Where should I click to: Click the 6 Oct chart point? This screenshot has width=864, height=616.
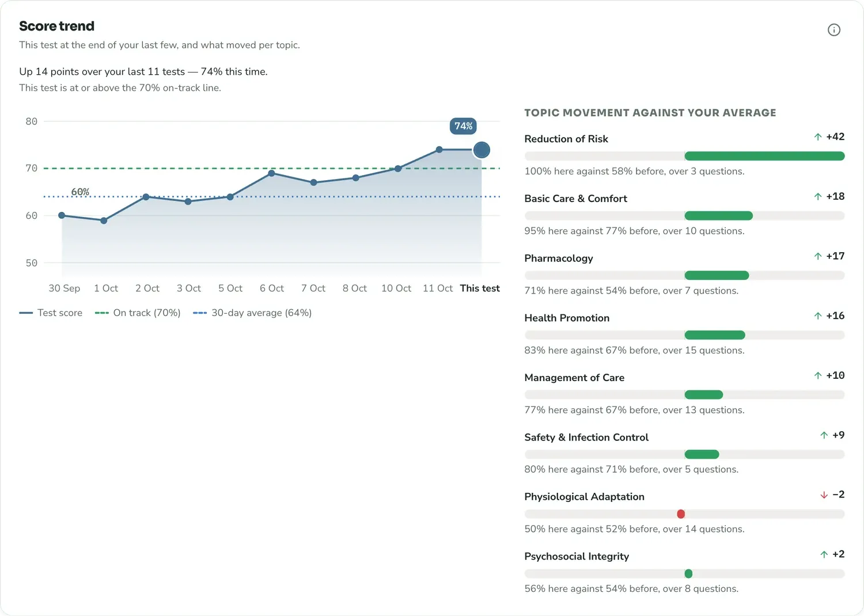tap(271, 173)
